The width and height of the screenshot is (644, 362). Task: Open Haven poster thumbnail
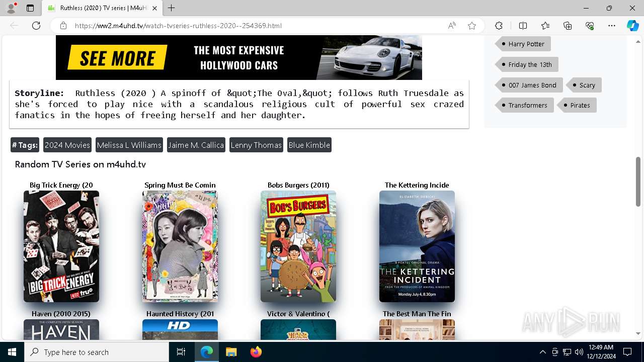coord(61,330)
